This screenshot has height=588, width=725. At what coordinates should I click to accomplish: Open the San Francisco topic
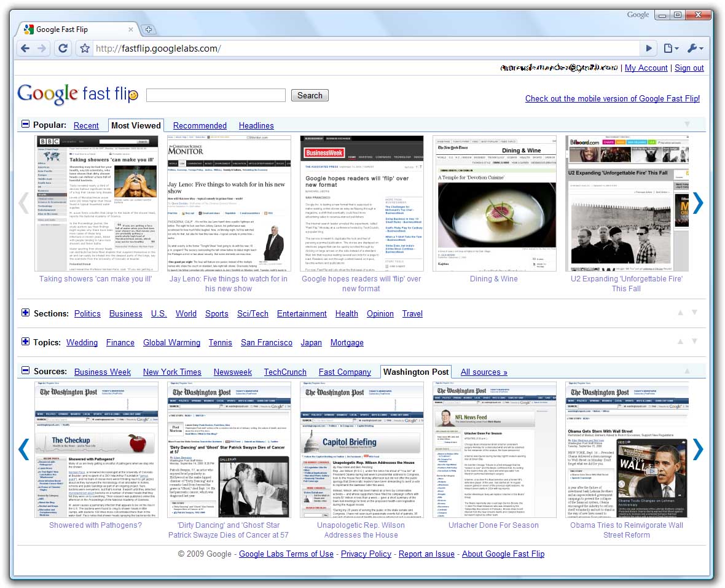point(266,342)
